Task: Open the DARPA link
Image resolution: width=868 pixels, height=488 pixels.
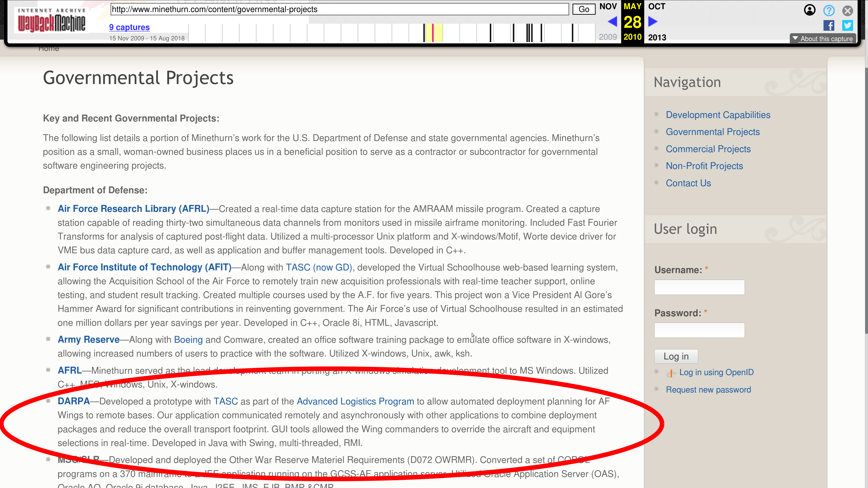Action: point(73,401)
